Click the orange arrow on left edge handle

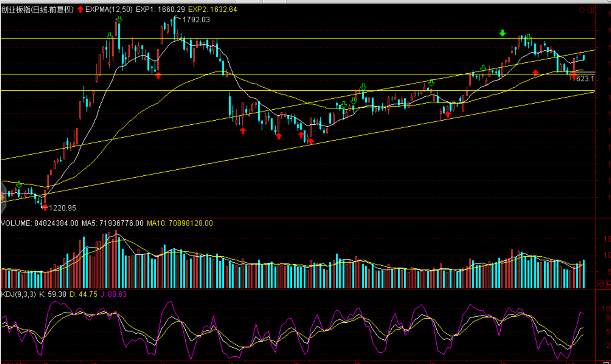pyautogui.click(x=2, y=198)
